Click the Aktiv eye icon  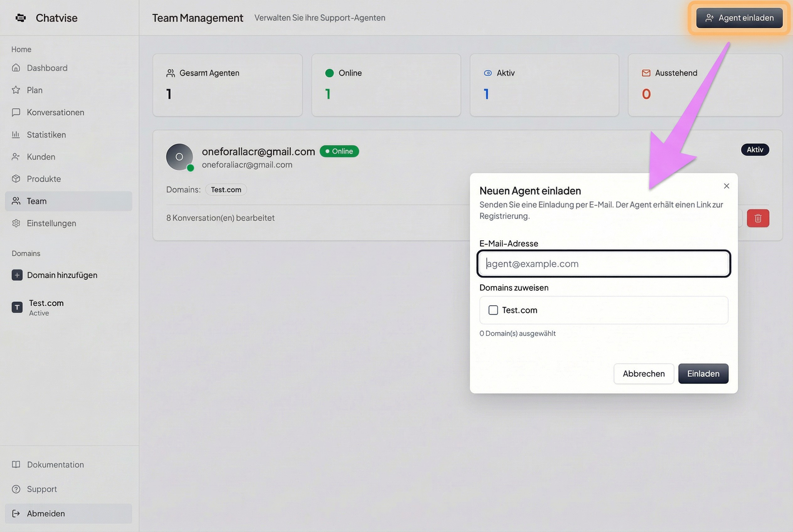click(487, 73)
